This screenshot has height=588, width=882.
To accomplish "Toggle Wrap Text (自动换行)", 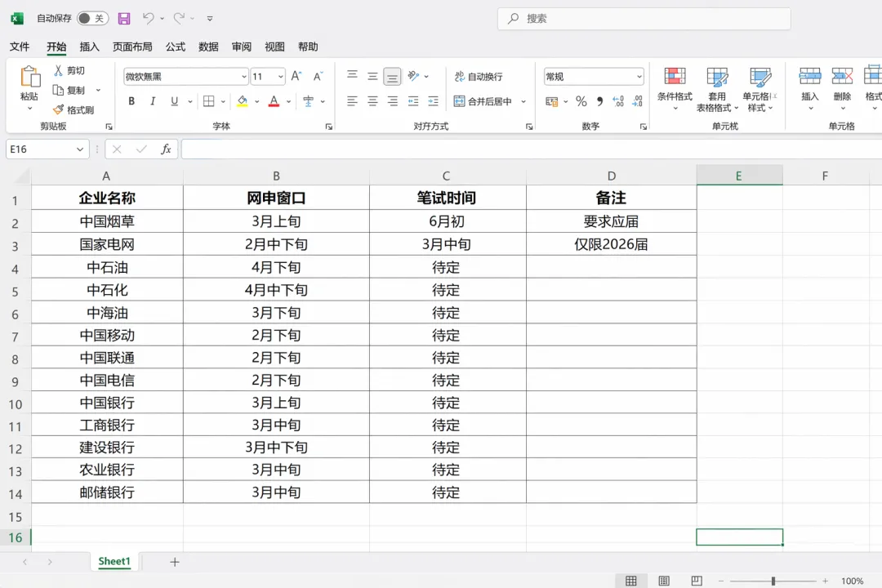I will click(x=479, y=77).
